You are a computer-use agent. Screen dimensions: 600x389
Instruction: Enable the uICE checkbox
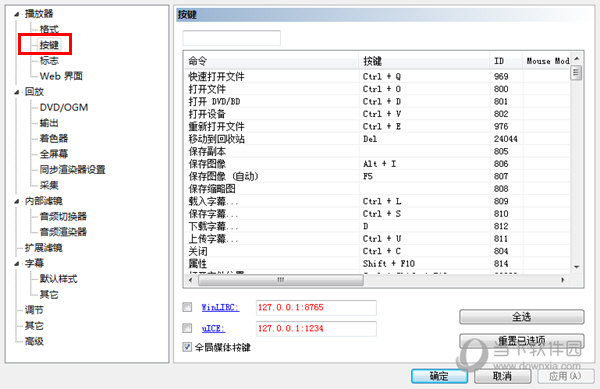[x=187, y=328]
